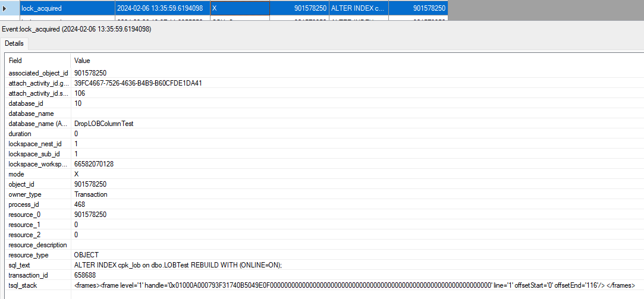Switch to the Details tab
Screen dimensions: 644x299
pos(14,44)
